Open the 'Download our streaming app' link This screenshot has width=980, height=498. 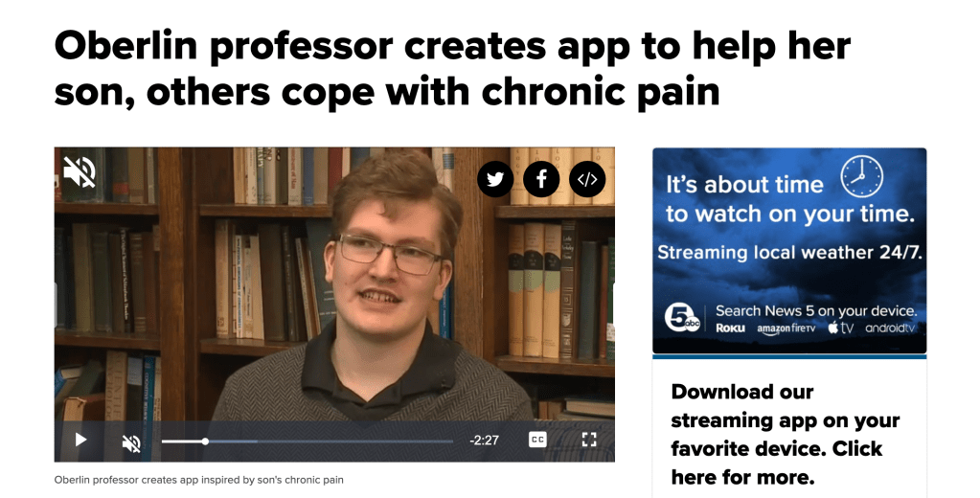pyautogui.click(x=785, y=434)
